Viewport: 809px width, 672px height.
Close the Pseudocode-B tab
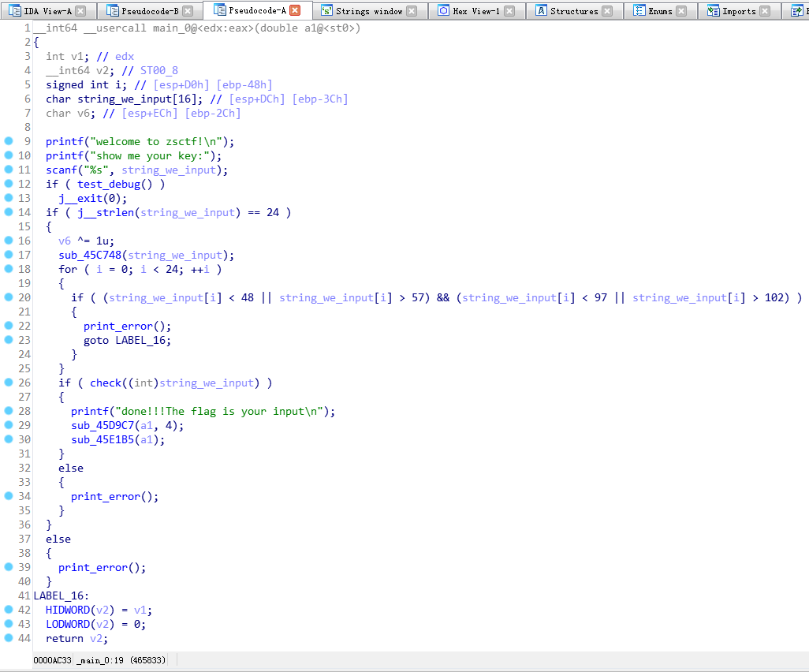188,11
